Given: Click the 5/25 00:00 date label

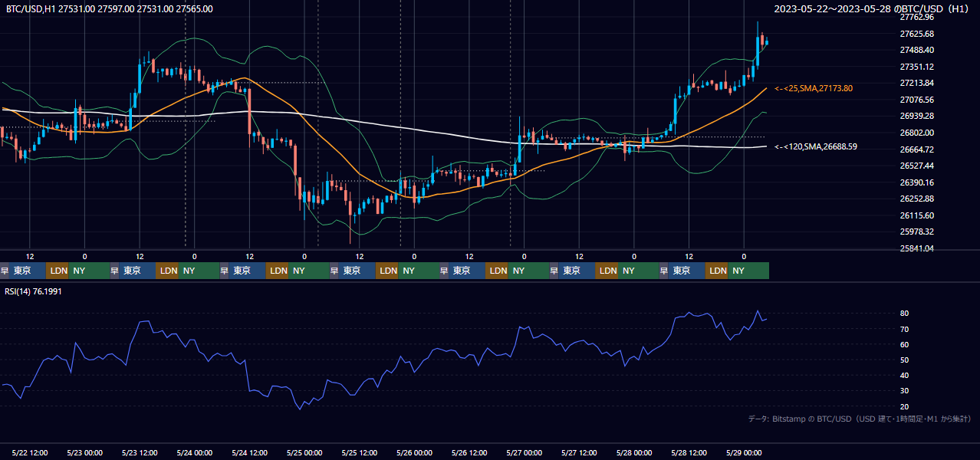Looking at the screenshot, I should pyautogui.click(x=304, y=452).
